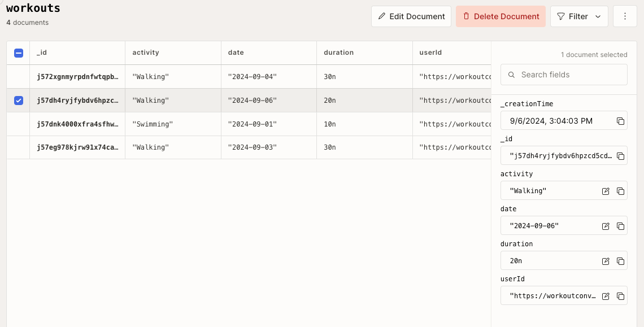Click the "1 document selected" label

click(x=594, y=55)
